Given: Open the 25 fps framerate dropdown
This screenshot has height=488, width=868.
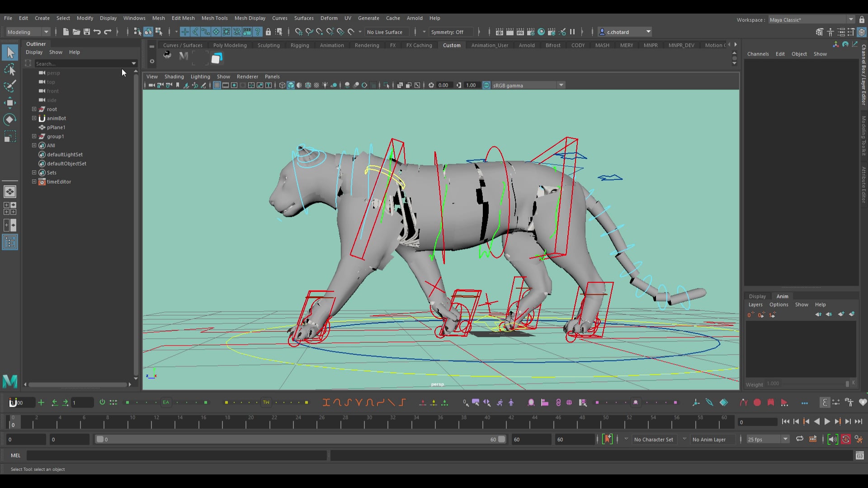Looking at the screenshot, I should (767, 439).
